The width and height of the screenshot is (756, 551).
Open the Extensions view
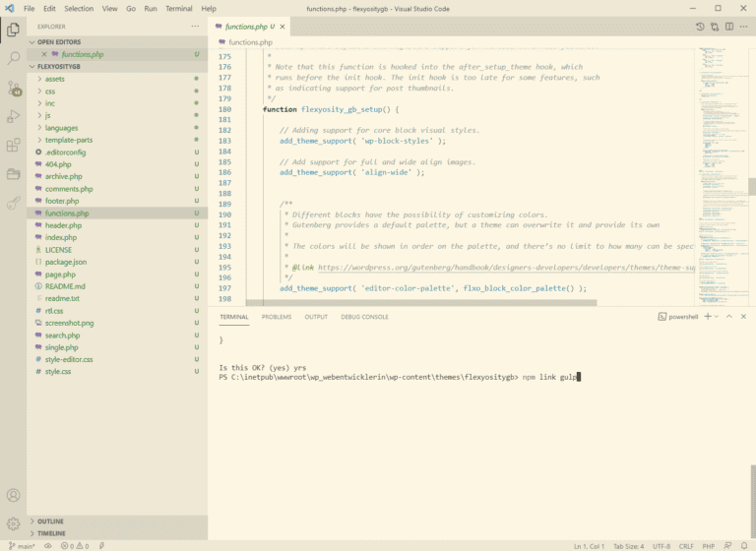(x=13, y=145)
